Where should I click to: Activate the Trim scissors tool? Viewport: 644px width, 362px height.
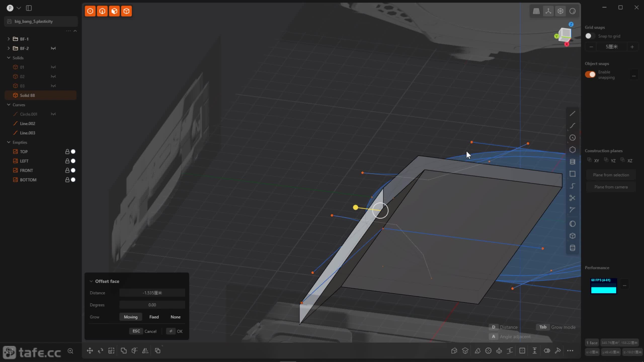coord(572,198)
